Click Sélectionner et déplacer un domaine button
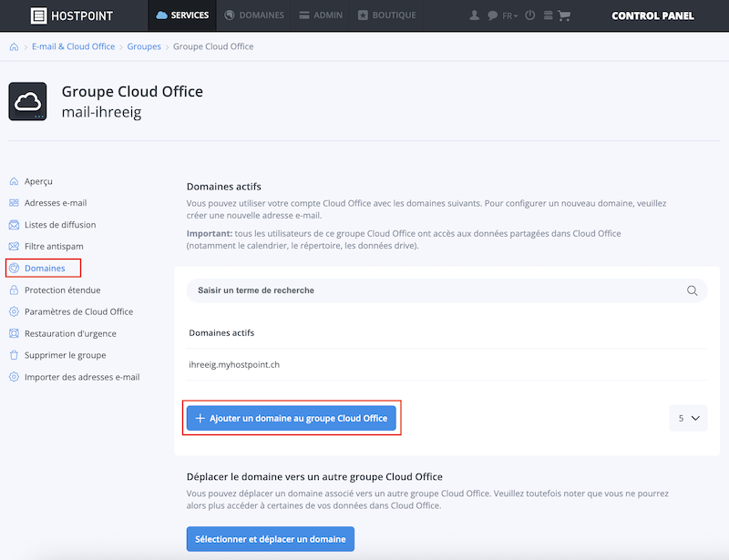The image size is (729, 560). click(x=270, y=539)
